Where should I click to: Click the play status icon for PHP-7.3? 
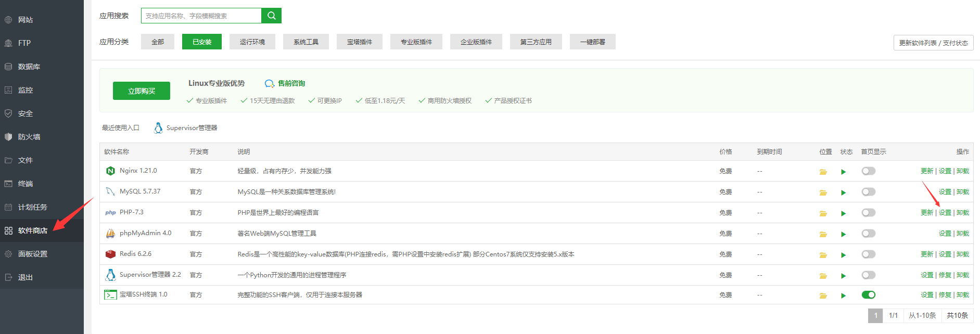click(843, 213)
